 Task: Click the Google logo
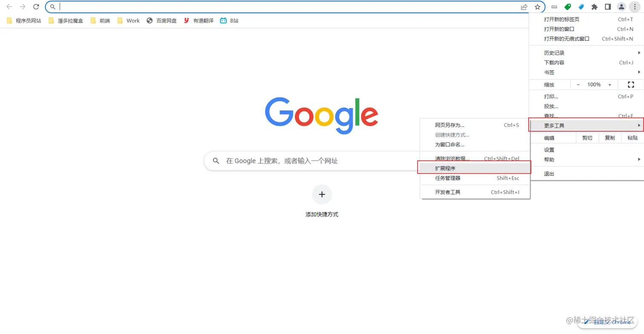click(322, 115)
